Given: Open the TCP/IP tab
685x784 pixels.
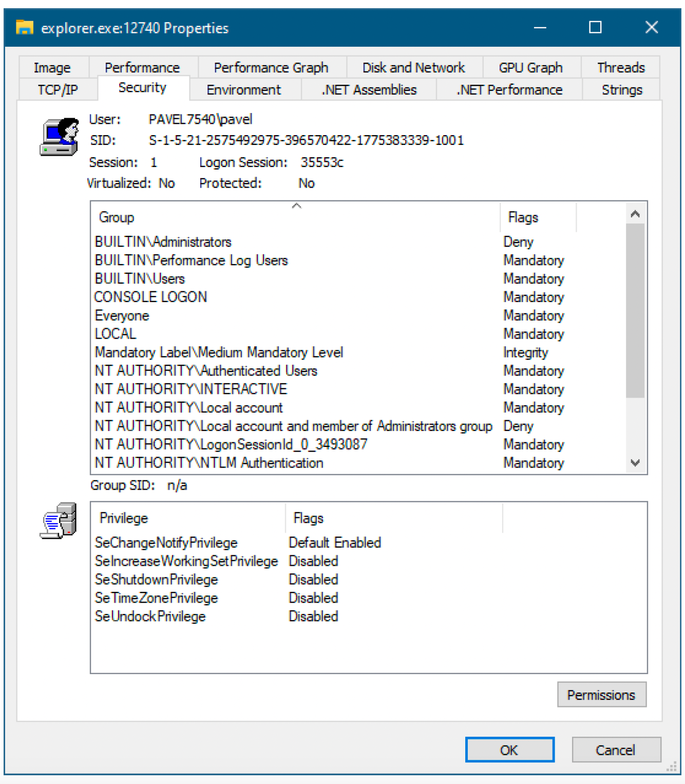Looking at the screenshot, I should (x=58, y=90).
